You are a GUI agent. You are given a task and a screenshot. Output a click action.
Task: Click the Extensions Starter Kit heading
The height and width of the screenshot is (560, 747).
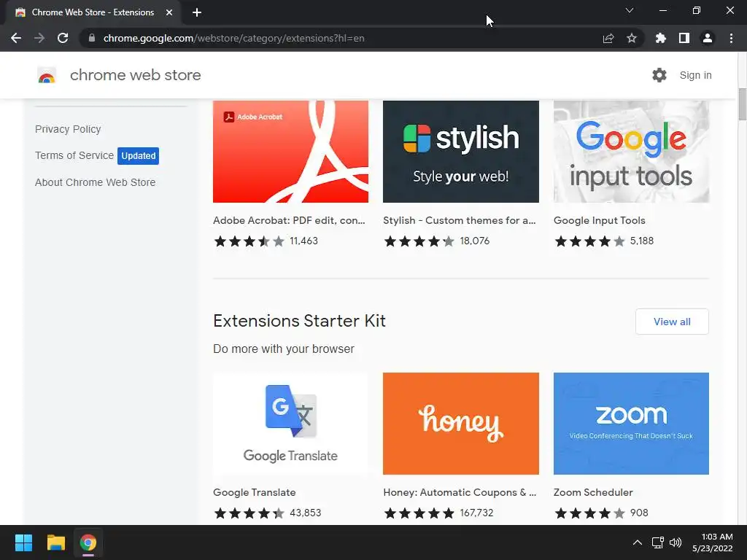tap(299, 321)
